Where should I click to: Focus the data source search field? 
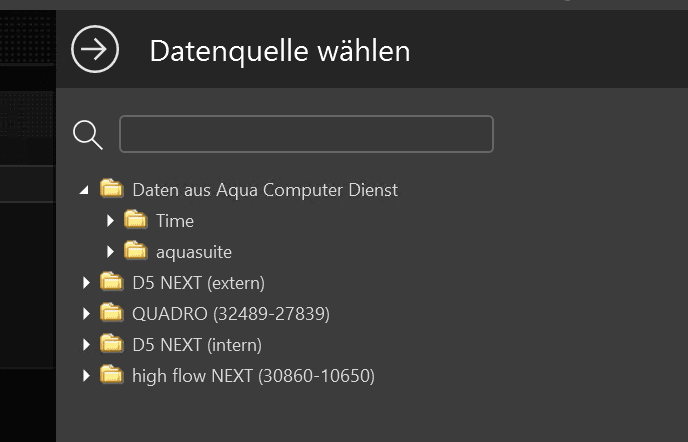[306, 134]
